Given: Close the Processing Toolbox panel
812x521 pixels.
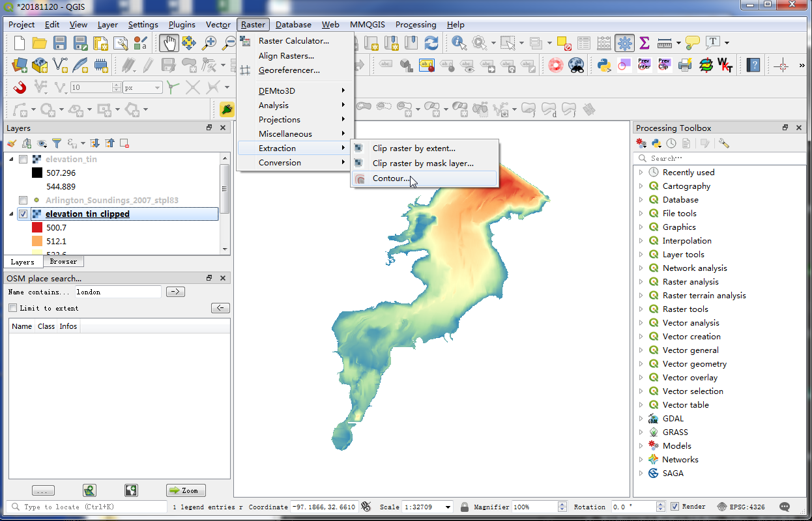Looking at the screenshot, I should pyautogui.click(x=800, y=128).
